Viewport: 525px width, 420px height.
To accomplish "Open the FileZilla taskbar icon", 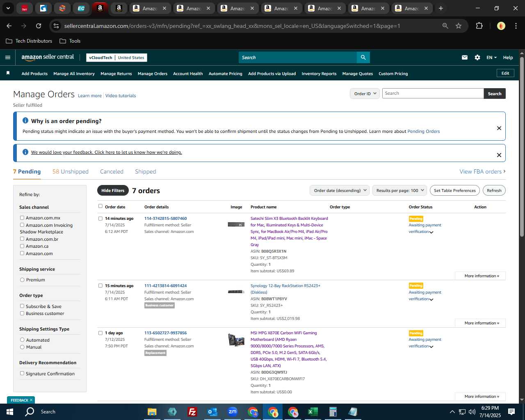I will point(192,412).
